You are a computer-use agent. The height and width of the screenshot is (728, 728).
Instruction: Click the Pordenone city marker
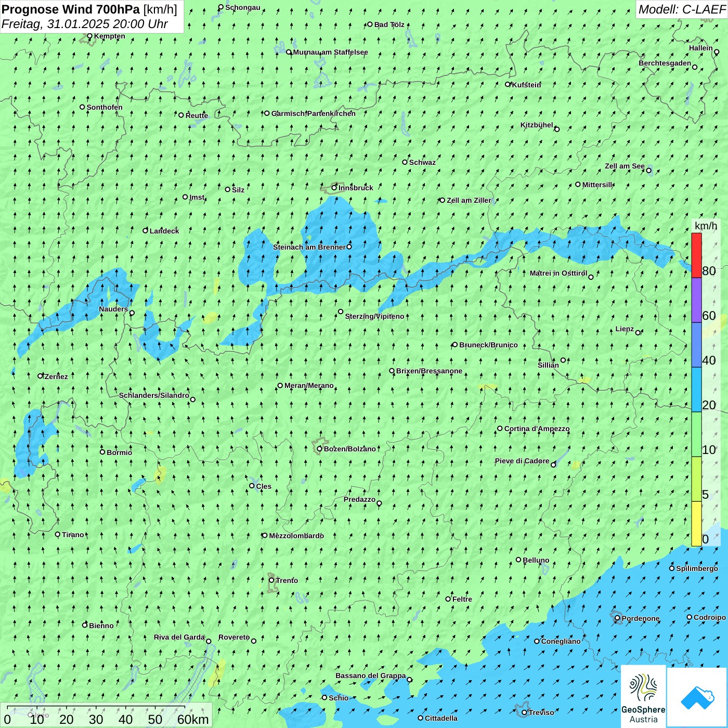617,618
